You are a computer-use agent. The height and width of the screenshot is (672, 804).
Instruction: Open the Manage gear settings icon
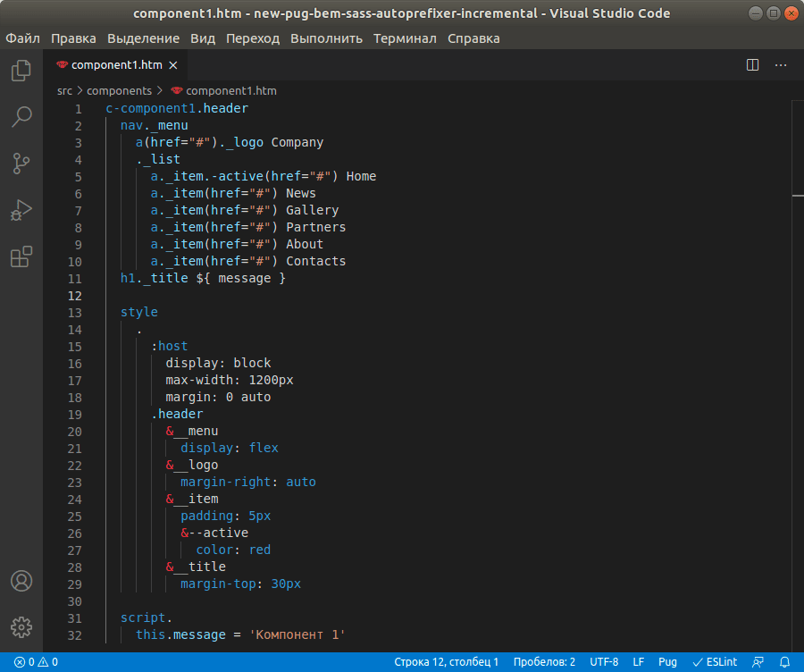click(x=21, y=626)
